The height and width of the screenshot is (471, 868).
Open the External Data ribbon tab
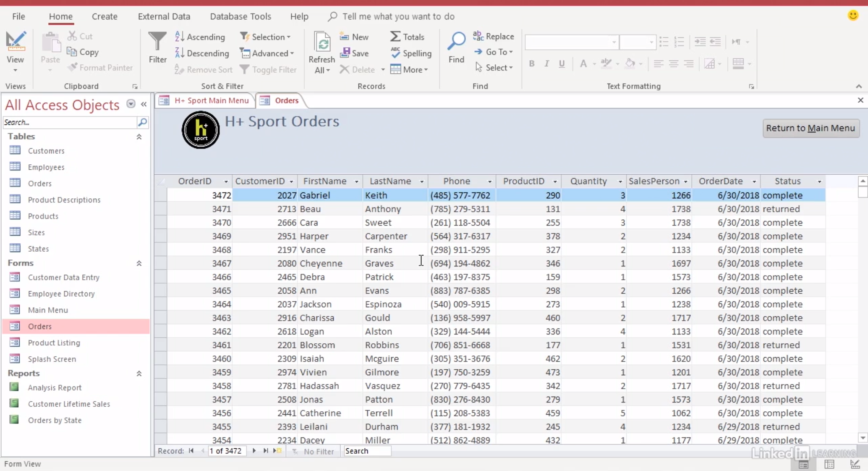(x=164, y=16)
